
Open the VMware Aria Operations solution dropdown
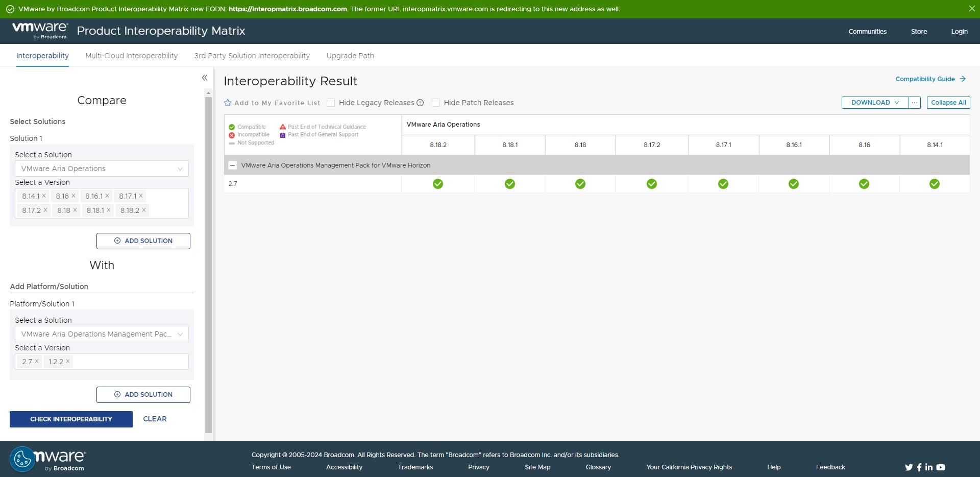point(102,169)
